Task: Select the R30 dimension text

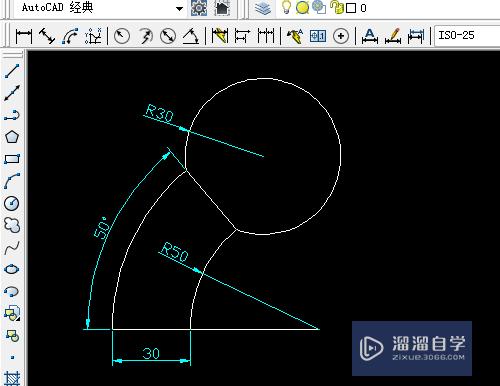Action: point(160,113)
